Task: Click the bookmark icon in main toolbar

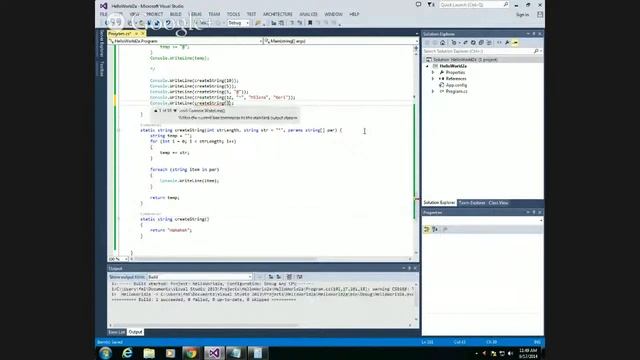Action: click(310, 23)
